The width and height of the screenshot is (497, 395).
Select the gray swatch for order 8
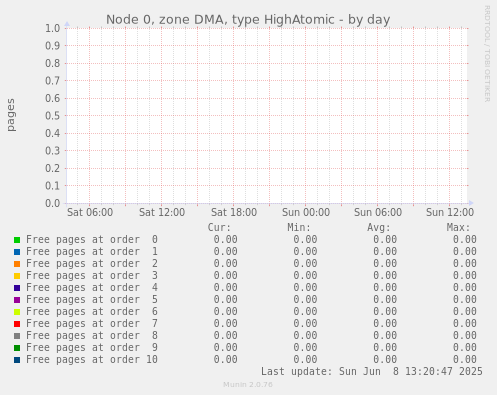point(17,336)
